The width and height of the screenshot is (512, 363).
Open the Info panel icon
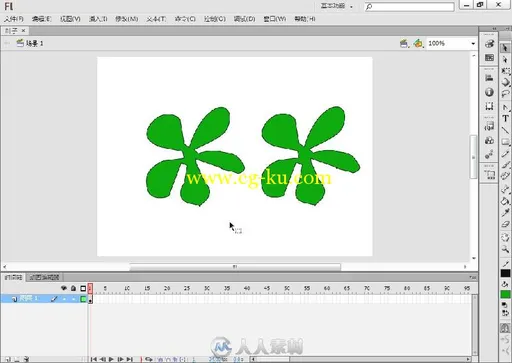tap(489, 92)
